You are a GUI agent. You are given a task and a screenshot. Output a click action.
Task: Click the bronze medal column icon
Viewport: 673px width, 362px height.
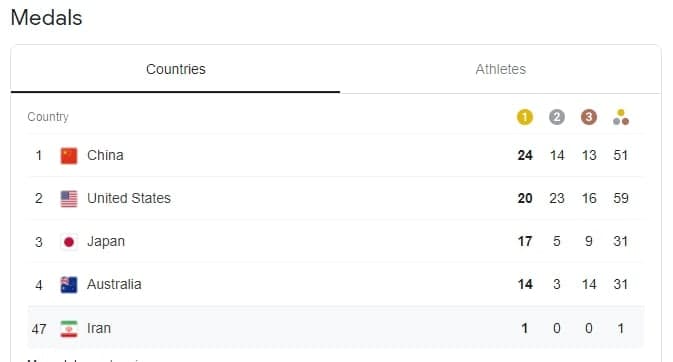pyautogui.click(x=589, y=117)
